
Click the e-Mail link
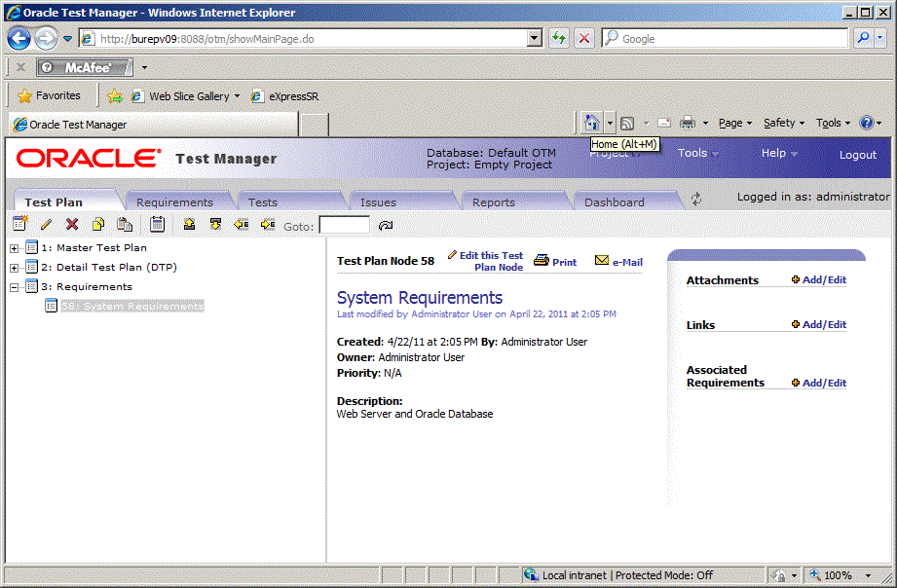click(x=619, y=262)
